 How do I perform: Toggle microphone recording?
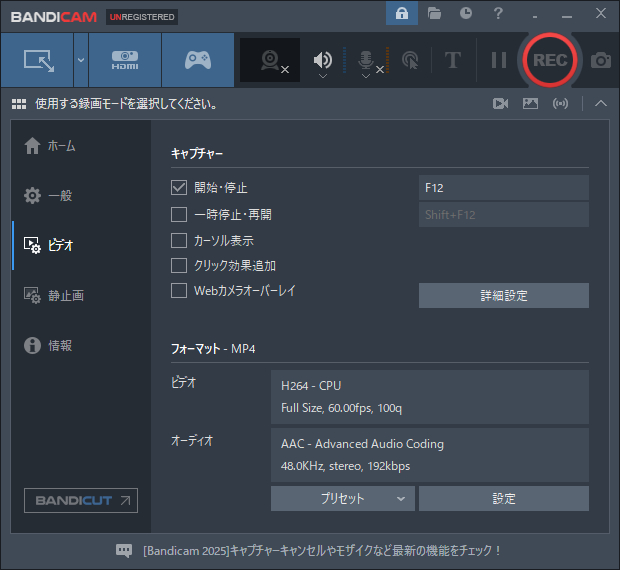(366, 59)
